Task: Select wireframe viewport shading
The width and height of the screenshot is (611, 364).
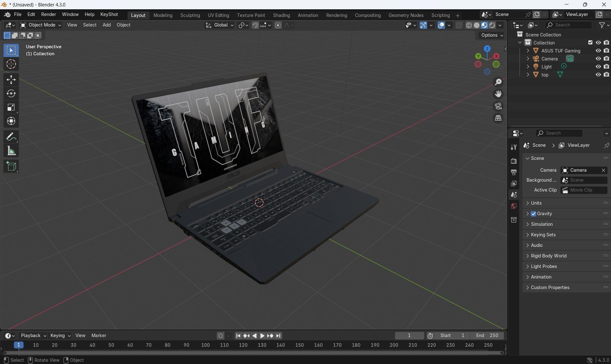Action: [x=469, y=25]
